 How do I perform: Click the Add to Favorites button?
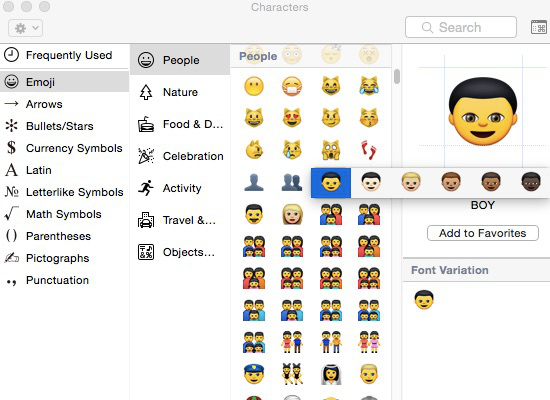pyautogui.click(x=483, y=233)
